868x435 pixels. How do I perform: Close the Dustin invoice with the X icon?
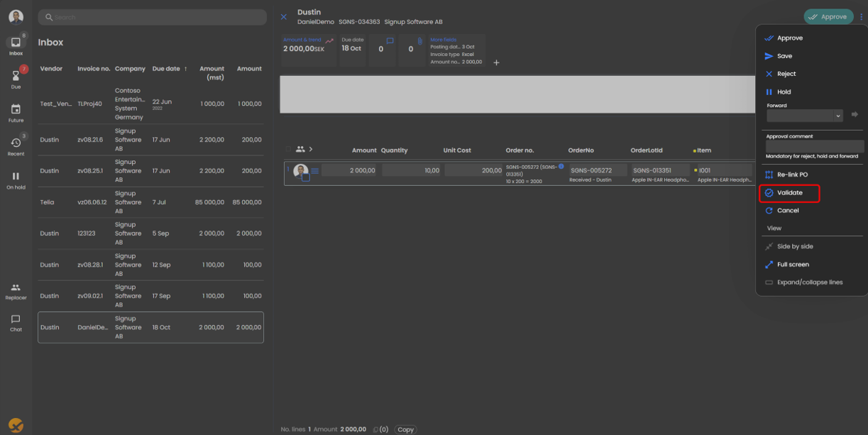(284, 17)
